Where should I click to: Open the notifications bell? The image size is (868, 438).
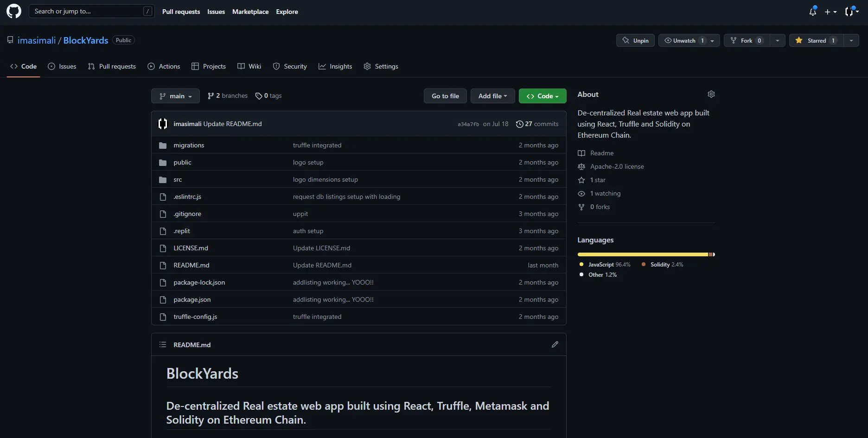813,12
